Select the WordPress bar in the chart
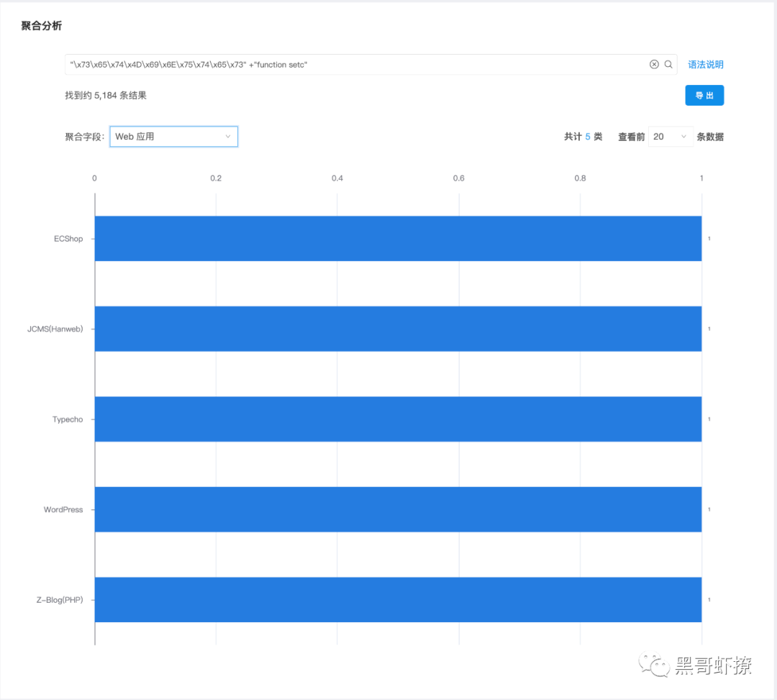This screenshot has height=700, width=777. 398,509
